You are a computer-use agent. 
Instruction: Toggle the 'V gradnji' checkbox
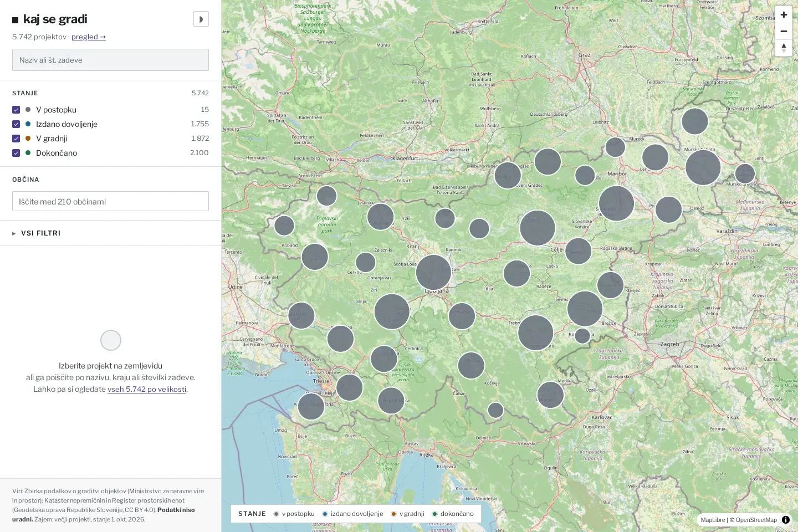pyautogui.click(x=16, y=139)
